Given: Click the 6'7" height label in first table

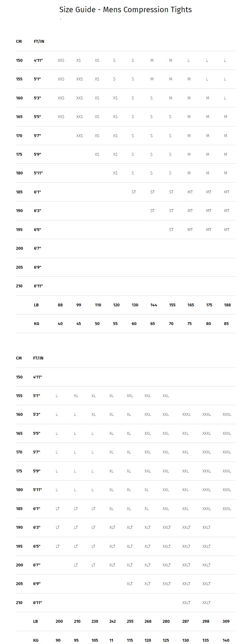Looking at the screenshot, I should [37, 248].
